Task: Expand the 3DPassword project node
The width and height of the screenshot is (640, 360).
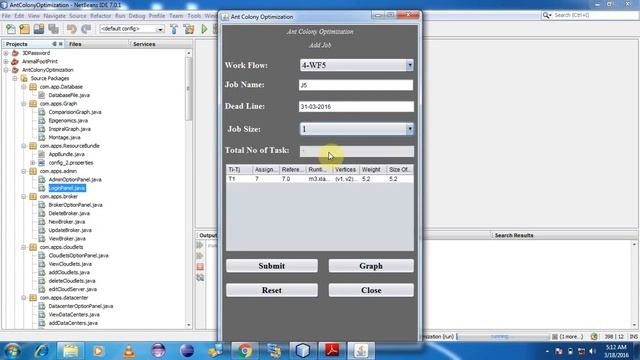Action: (x=6, y=53)
